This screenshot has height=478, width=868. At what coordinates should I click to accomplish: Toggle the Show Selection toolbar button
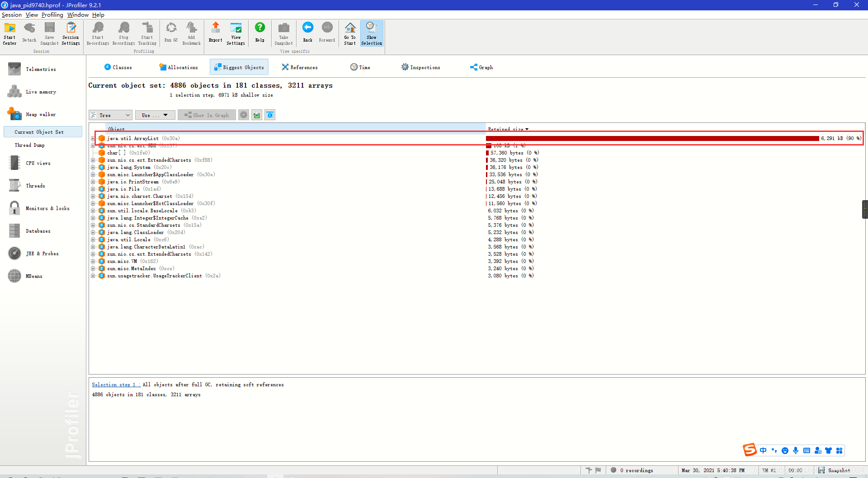[372, 33]
